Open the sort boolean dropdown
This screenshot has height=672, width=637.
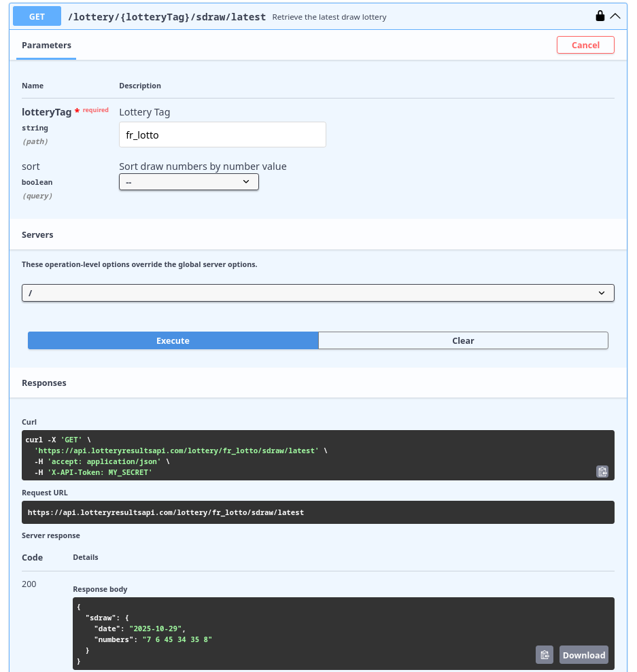click(x=189, y=182)
